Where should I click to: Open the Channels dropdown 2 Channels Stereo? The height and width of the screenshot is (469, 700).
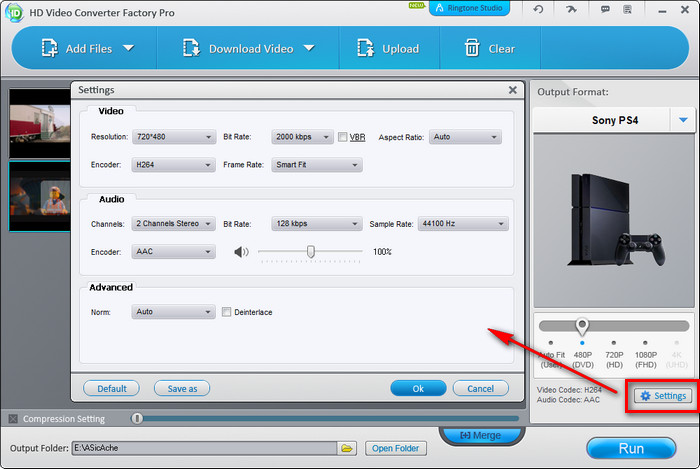coord(173,224)
